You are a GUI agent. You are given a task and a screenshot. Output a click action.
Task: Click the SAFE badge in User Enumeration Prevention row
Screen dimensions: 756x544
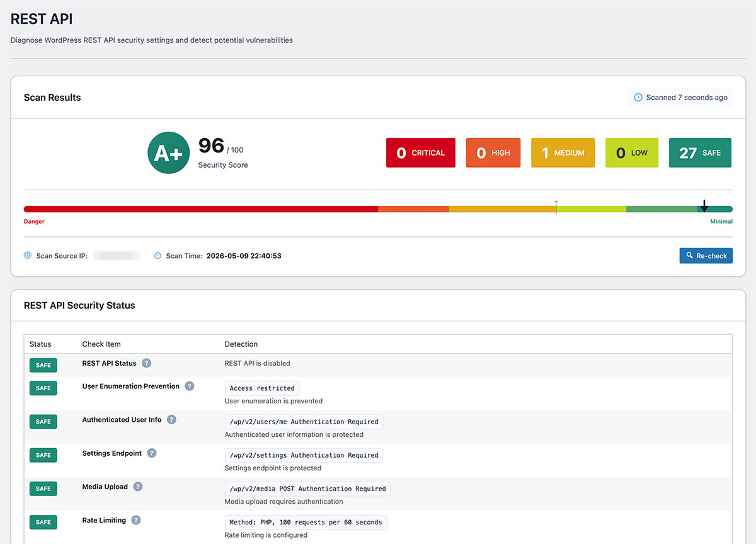click(43, 388)
